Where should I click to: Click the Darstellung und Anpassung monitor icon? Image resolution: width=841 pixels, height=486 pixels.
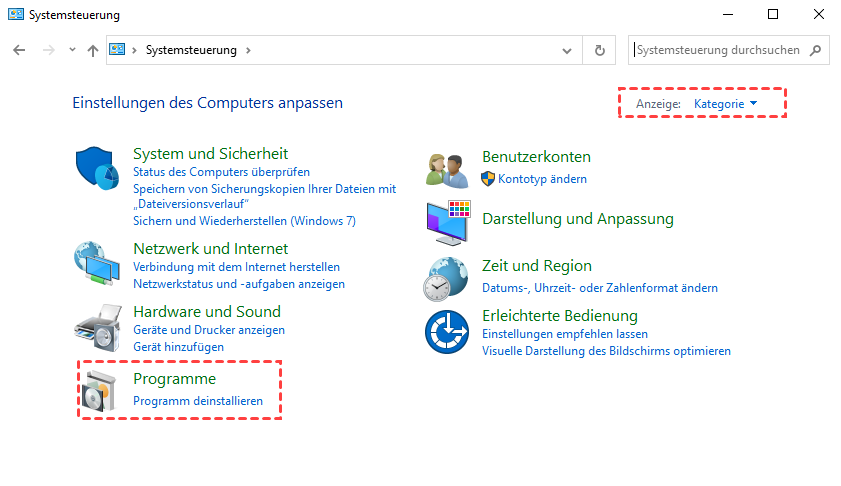tap(446, 222)
